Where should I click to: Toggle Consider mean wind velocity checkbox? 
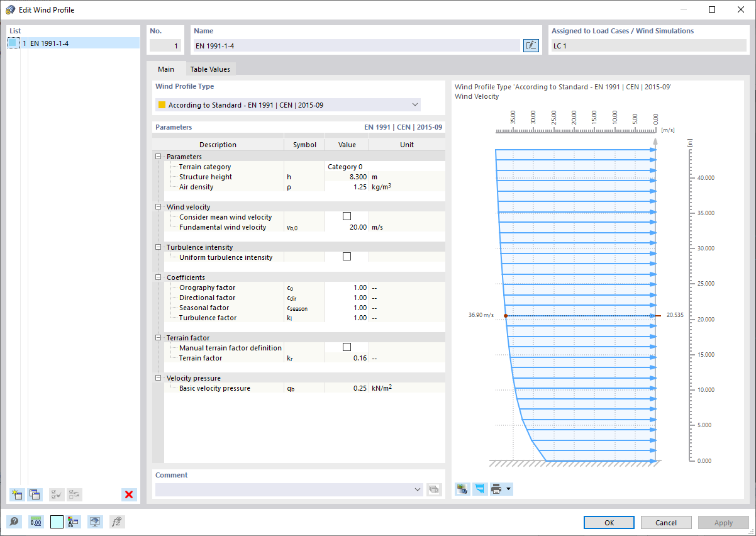(x=347, y=216)
